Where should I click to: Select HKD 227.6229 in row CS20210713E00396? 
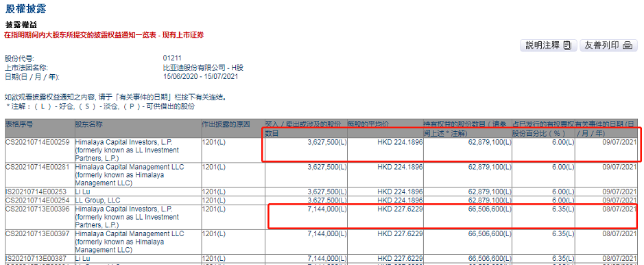(400, 209)
